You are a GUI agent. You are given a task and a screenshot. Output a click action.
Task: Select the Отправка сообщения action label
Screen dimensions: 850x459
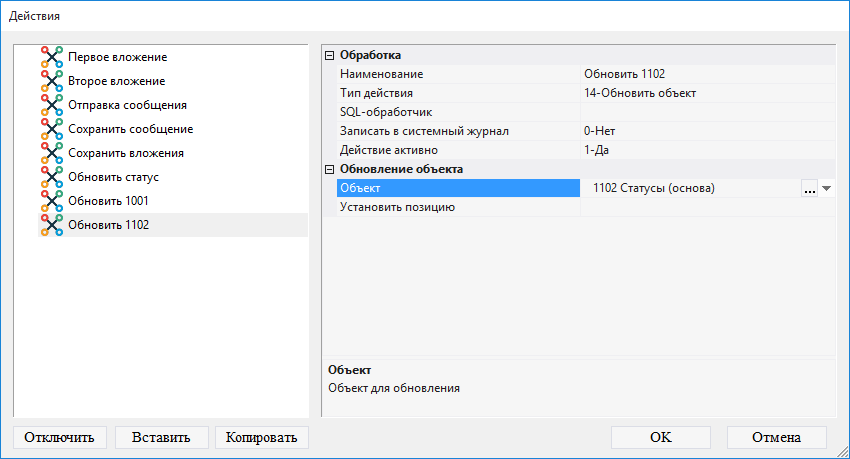127,105
